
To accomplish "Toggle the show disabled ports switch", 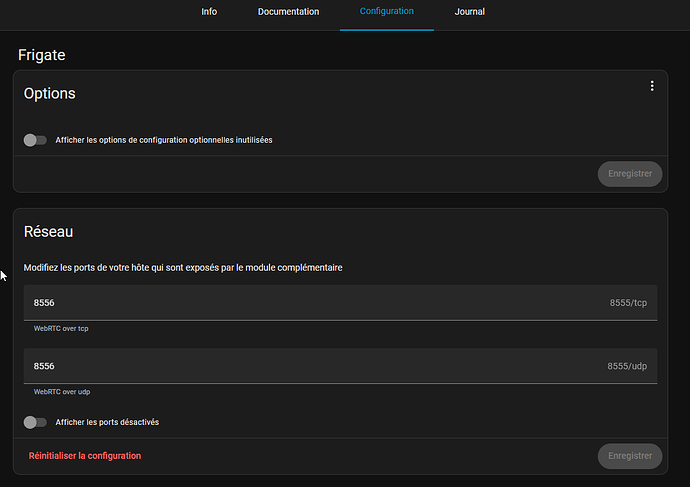I will click(x=35, y=422).
